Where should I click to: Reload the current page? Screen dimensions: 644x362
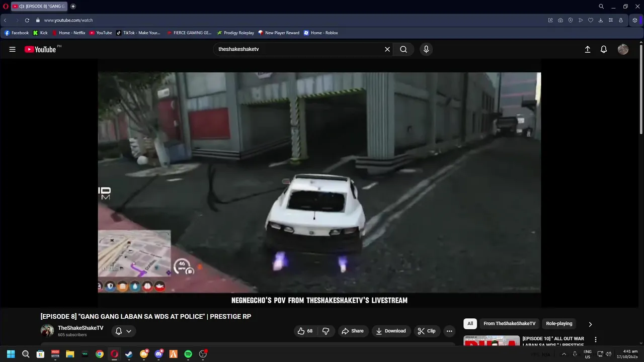click(27, 20)
